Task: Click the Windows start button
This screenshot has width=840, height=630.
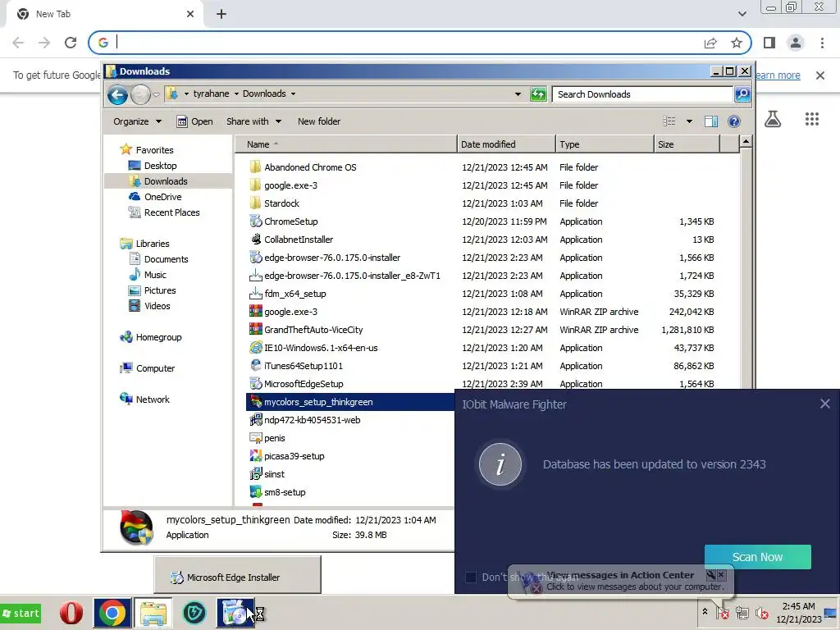Action: click(x=21, y=614)
